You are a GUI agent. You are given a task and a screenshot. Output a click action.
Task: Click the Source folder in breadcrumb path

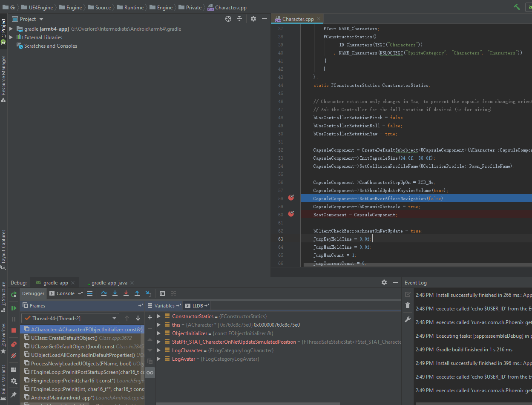[103, 8]
